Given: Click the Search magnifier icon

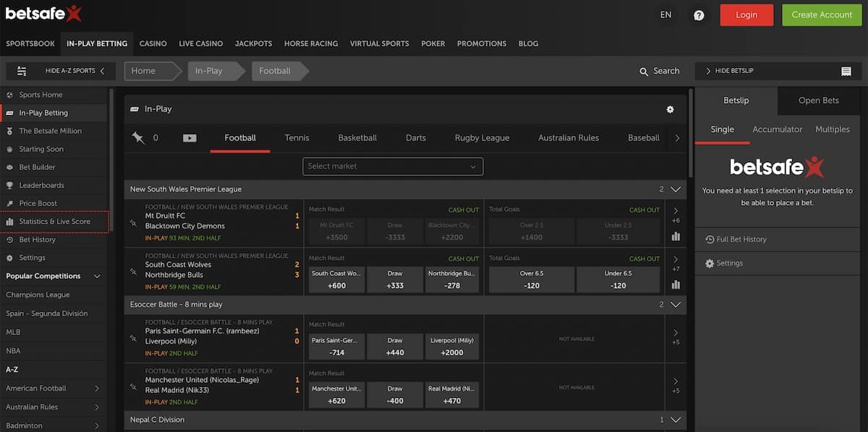Looking at the screenshot, I should [x=644, y=72].
